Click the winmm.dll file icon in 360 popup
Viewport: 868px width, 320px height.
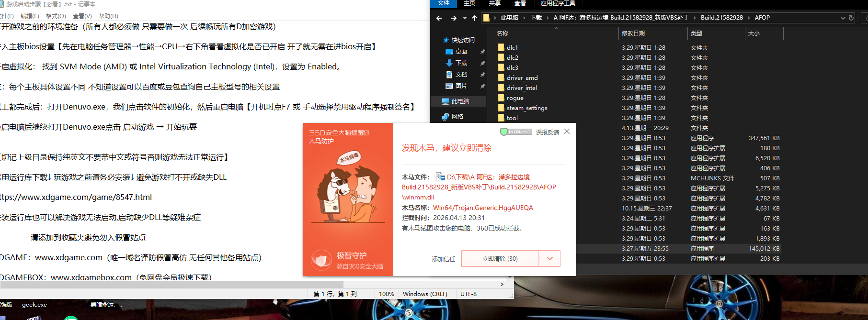point(440,177)
